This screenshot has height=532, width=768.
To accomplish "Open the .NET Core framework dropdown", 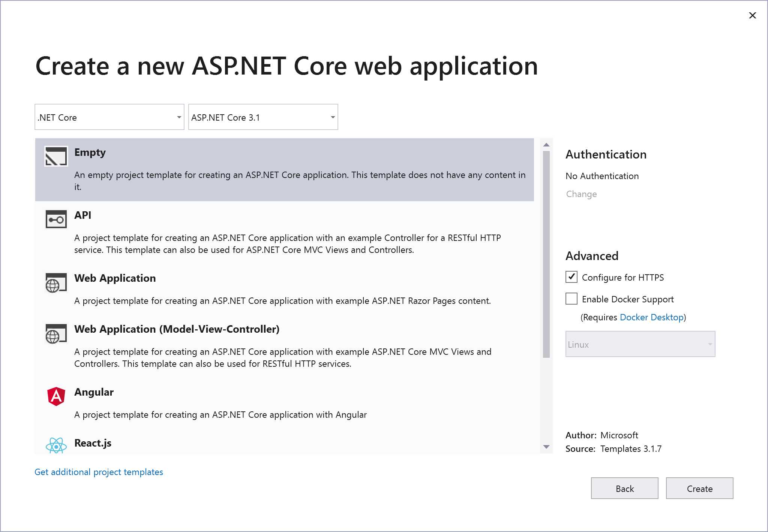I will tap(109, 117).
